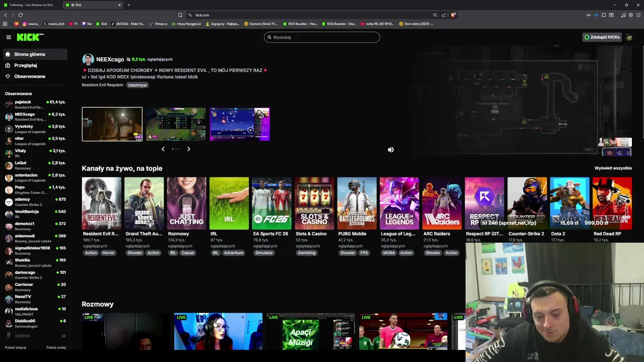Open the Filman.cc bookmark
Screen dimensions: 644x362
pos(158,24)
